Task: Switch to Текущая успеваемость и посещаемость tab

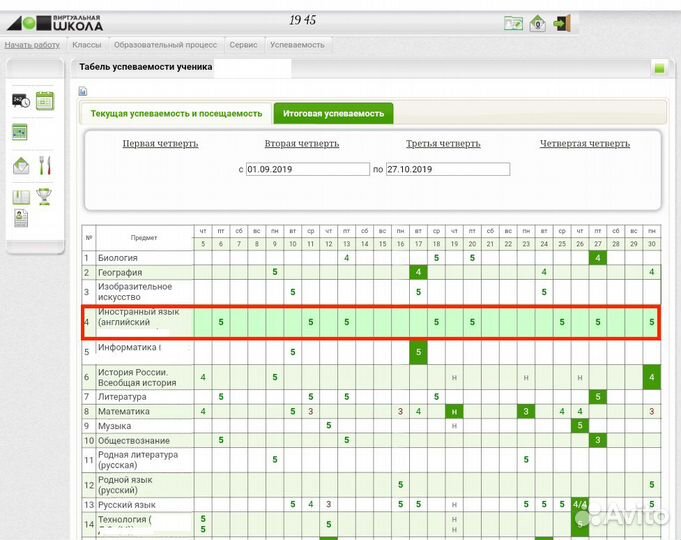Action: [x=176, y=113]
